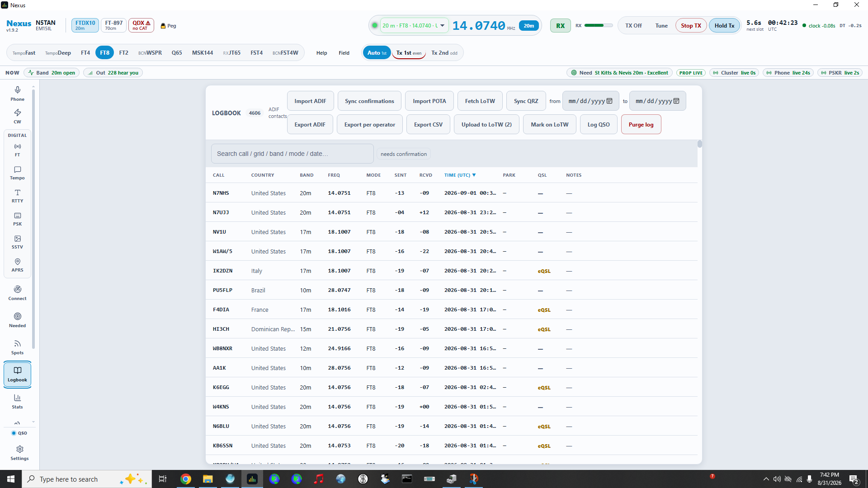Open the 20m band selector pill
The height and width of the screenshot is (488, 868).
tap(528, 26)
